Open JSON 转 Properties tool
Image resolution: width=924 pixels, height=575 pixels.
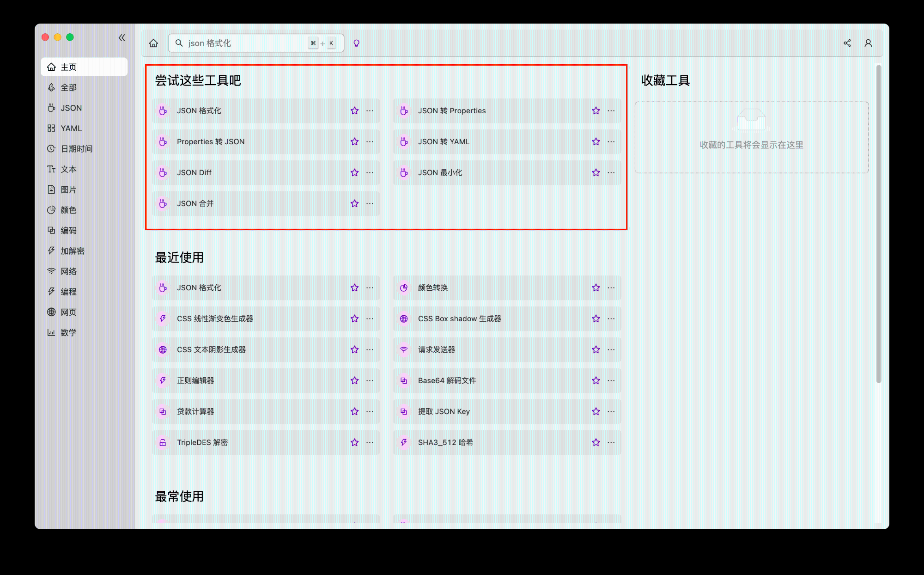(x=507, y=110)
